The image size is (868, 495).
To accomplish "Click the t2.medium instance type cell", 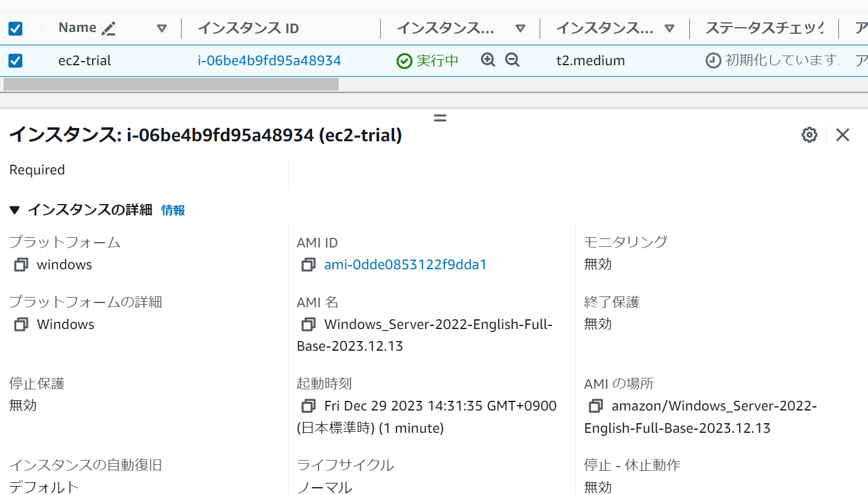I will click(x=590, y=60).
